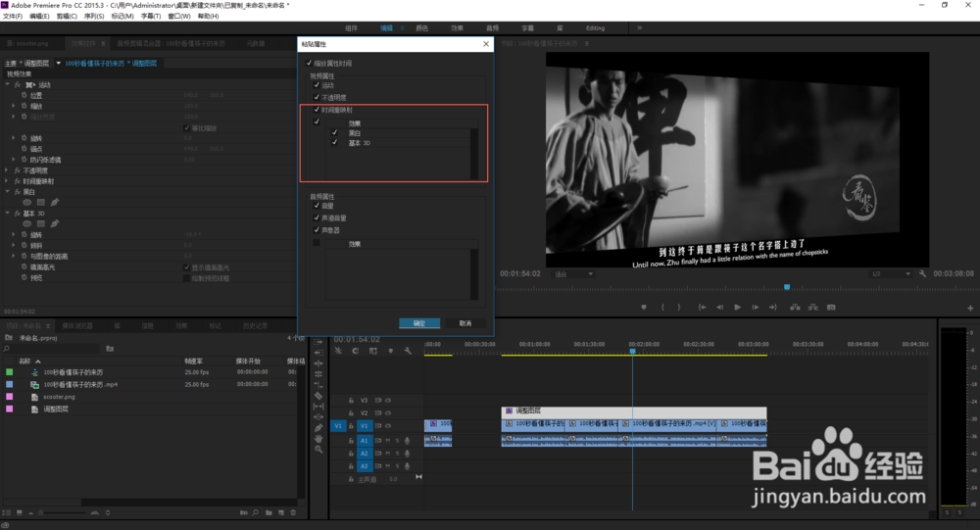This screenshot has height=530, width=980.
Task: Cancel the paste attributes dialog with 取消
Action: (465, 323)
